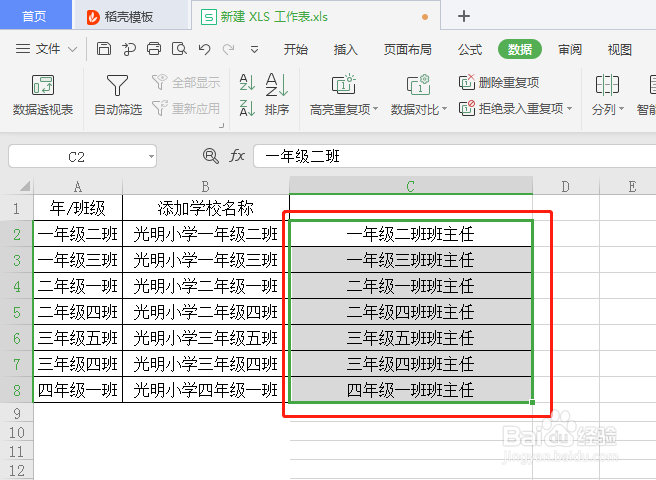Click cell 光明小学一年级二班
The height and width of the screenshot is (480, 656).
click(x=205, y=234)
